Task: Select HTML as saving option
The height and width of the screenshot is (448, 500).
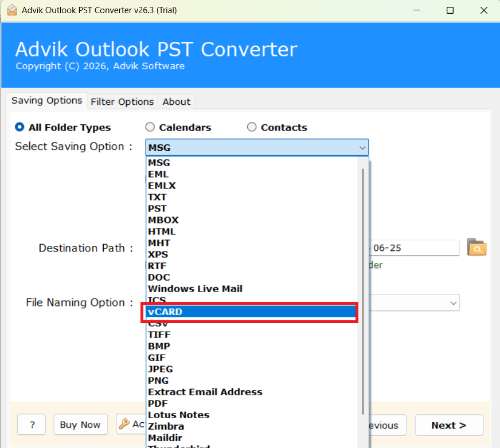Action: click(x=252, y=231)
